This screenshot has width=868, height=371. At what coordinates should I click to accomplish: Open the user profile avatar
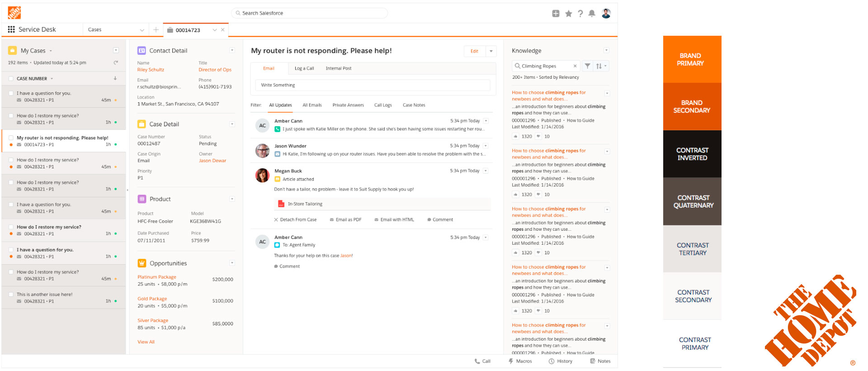click(606, 14)
